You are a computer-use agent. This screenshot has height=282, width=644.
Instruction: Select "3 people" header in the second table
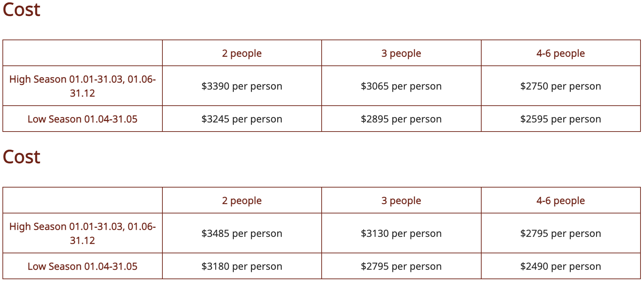[x=401, y=200]
